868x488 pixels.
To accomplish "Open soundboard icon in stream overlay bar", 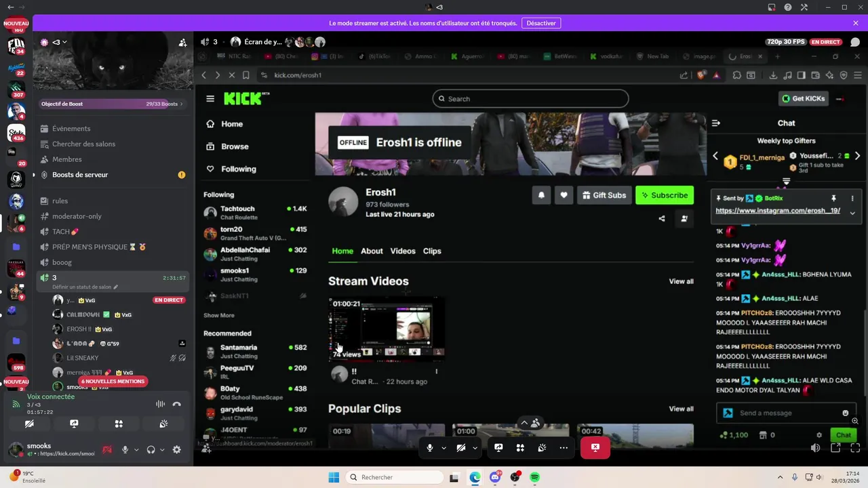I will (542, 447).
